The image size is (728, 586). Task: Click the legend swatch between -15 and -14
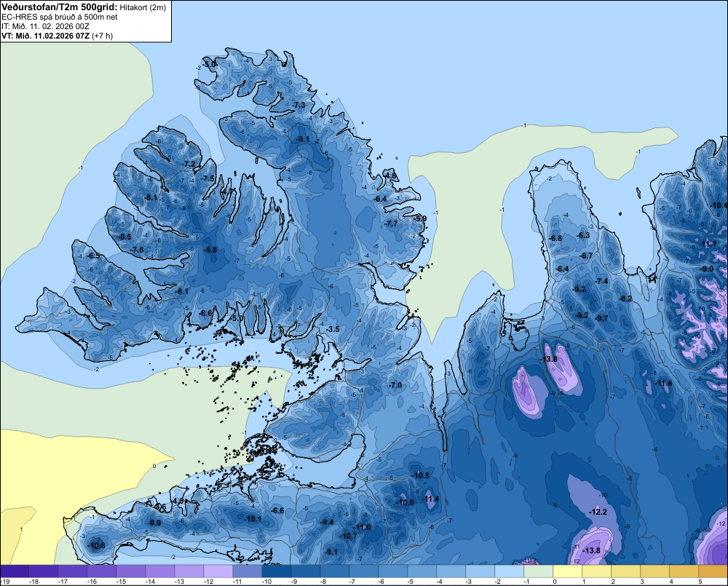click(x=131, y=571)
